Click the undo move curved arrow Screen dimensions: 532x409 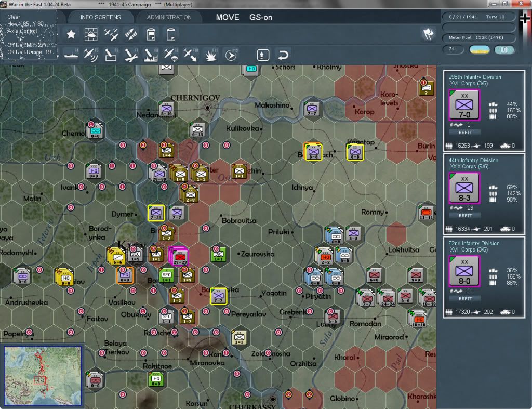[283, 55]
